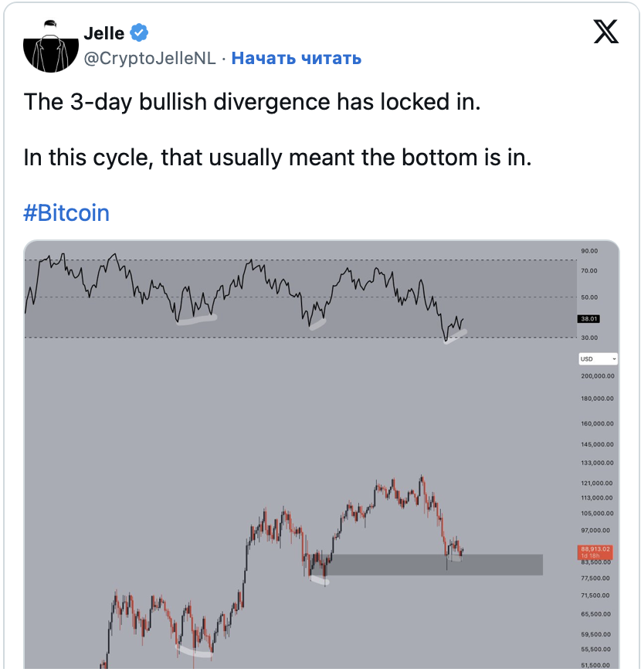The height and width of the screenshot is (672, 641).
Task: Click the black 38.01 RSI value tag
Action: 589,318
